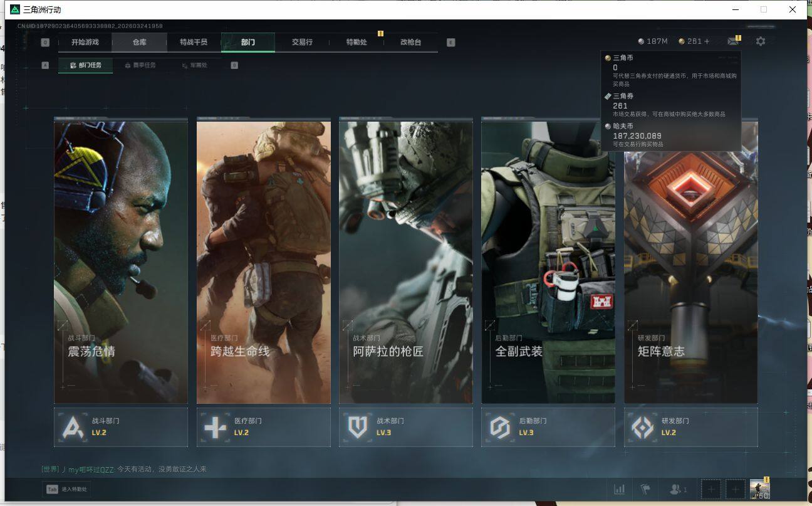Click the 后勤部门 hexagon emblem icon
Image resolution: width=812 pixels, height=506 pixels.
500,427
